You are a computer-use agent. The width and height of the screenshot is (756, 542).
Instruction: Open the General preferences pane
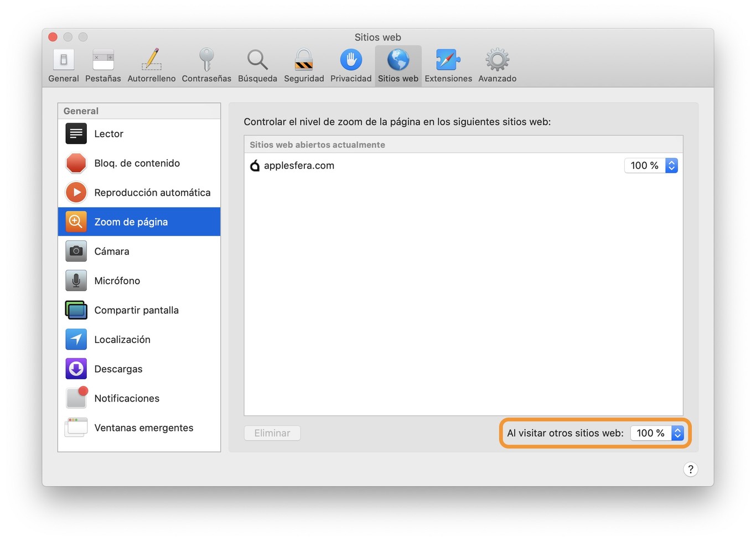click(x=63, y=65)
